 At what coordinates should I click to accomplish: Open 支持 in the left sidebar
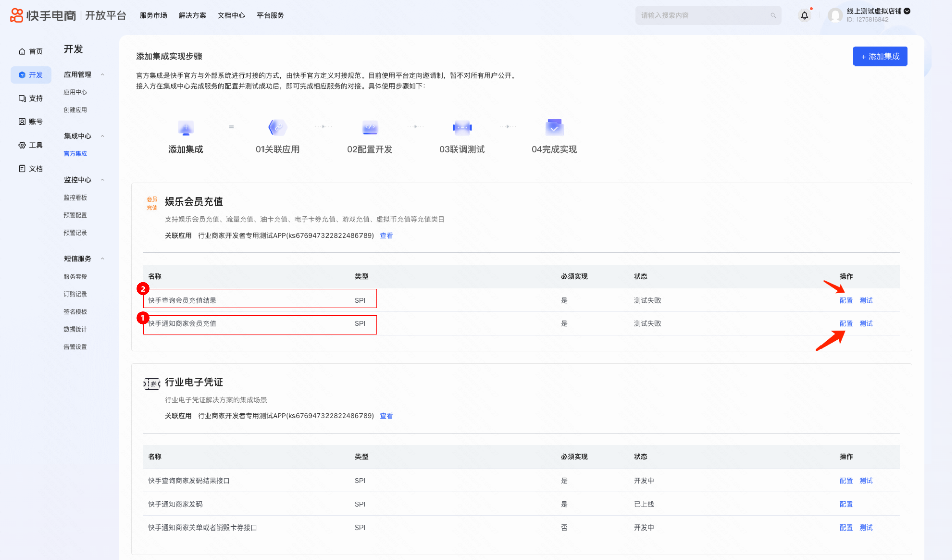(x=31, y=98)
